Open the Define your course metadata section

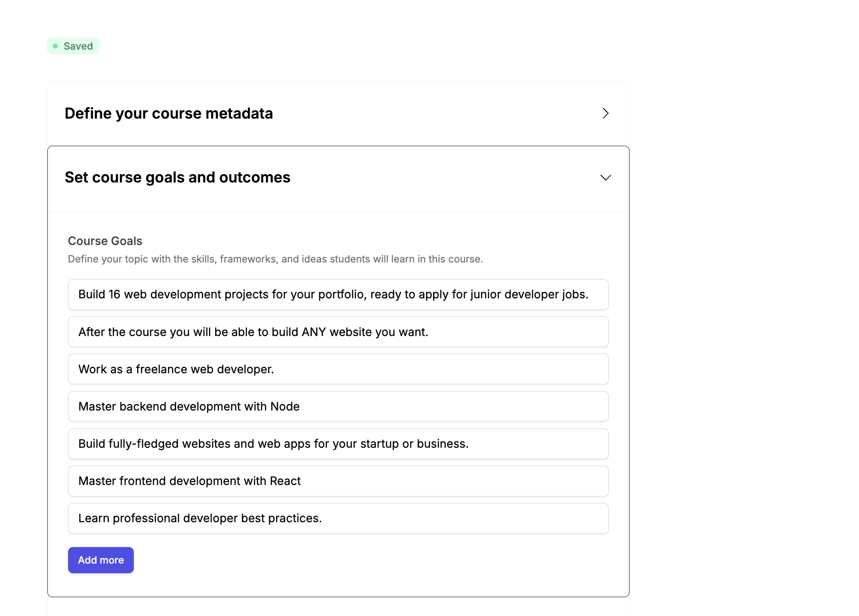click(169, 114)
